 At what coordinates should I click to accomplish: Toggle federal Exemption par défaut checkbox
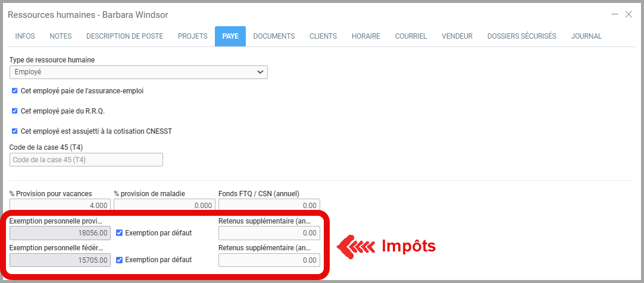pos(120,260)
